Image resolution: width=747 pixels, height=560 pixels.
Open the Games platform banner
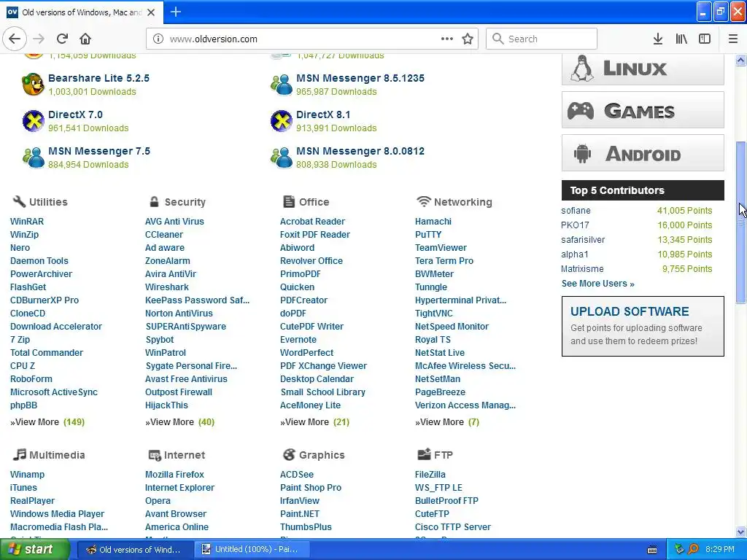[x=643, y=110]
